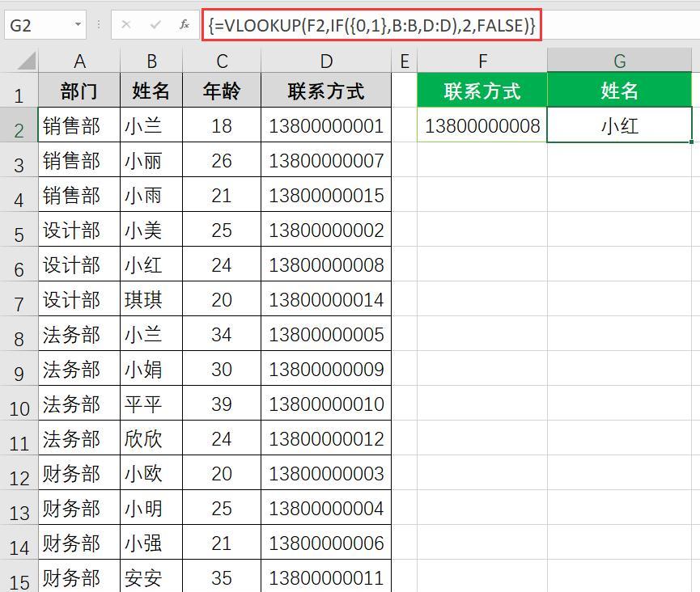Click header cell 联系方式 in column D

[326, 91]
